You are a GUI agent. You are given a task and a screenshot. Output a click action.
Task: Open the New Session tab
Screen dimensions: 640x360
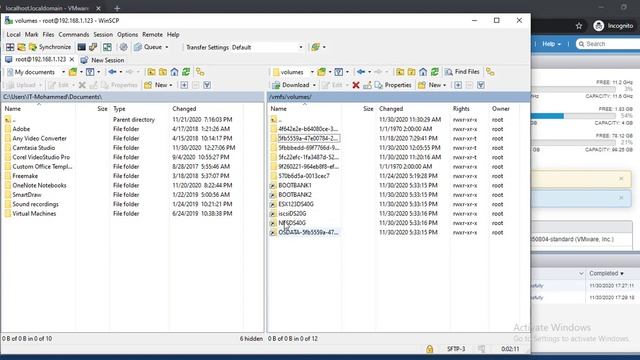[102, 60]
